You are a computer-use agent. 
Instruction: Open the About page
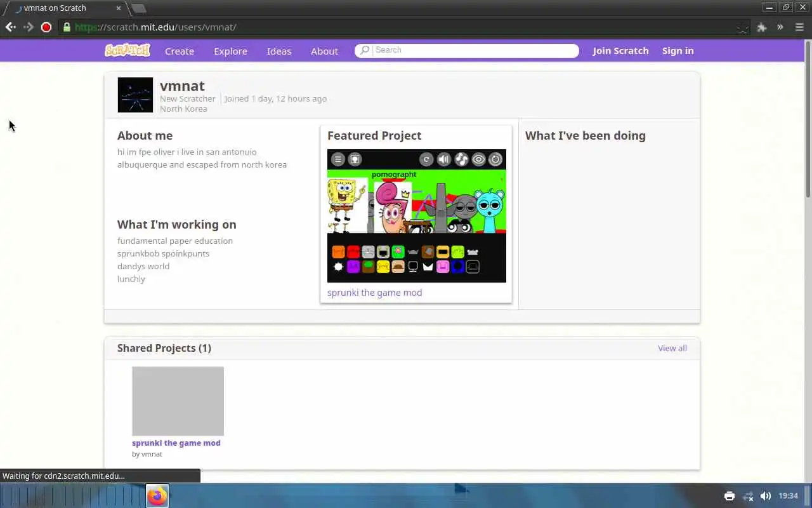coord(324,51)
